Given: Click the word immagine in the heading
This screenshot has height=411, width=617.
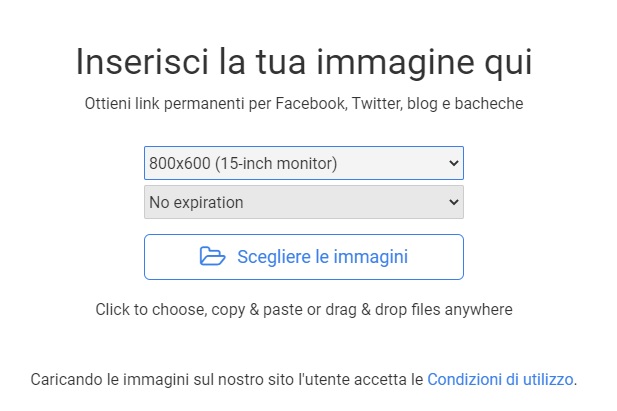Looking at the screenshot, I should [395, 63].
